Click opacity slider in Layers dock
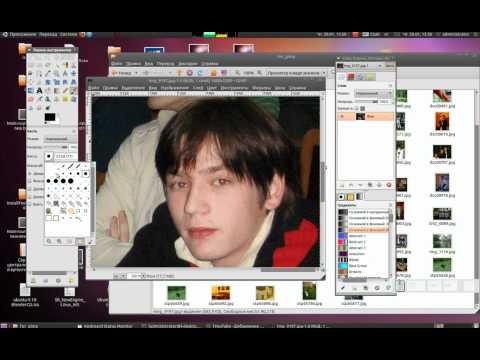Screen dimensions: 480x360 (367, 101)
